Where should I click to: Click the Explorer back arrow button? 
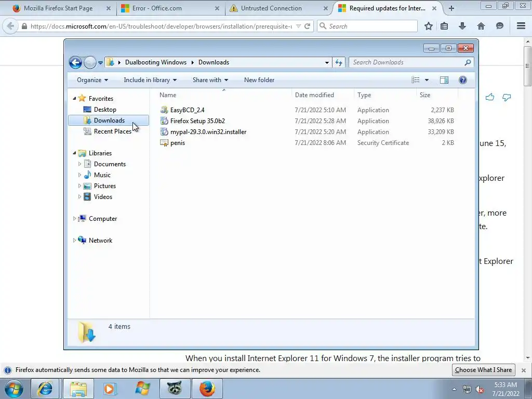click(75, 62)
